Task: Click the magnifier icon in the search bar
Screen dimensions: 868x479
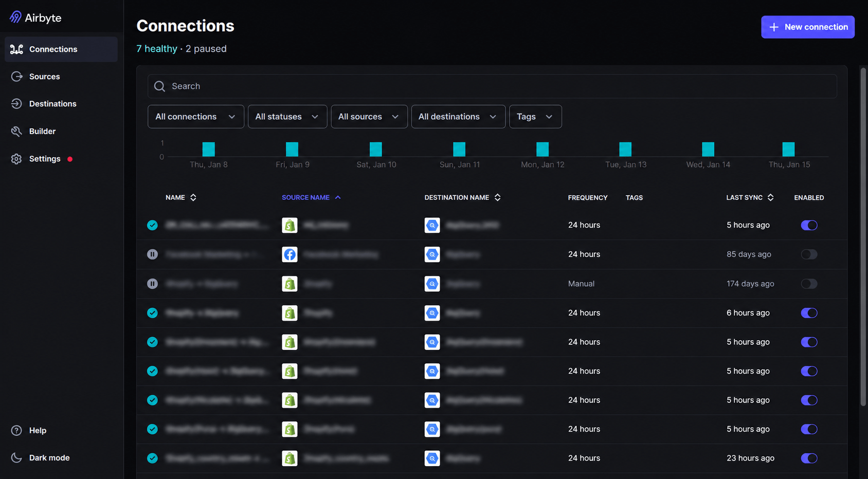Action: click(x=160, y=86)
